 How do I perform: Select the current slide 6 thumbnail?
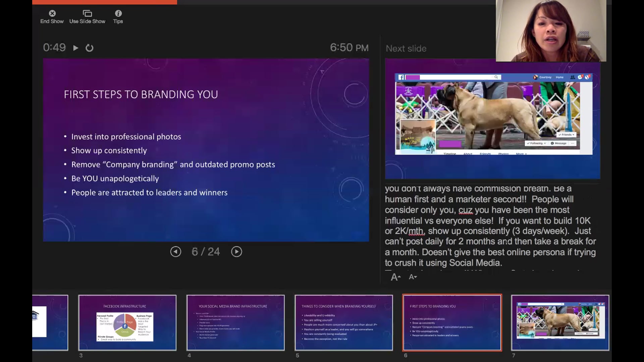point(452,322)
